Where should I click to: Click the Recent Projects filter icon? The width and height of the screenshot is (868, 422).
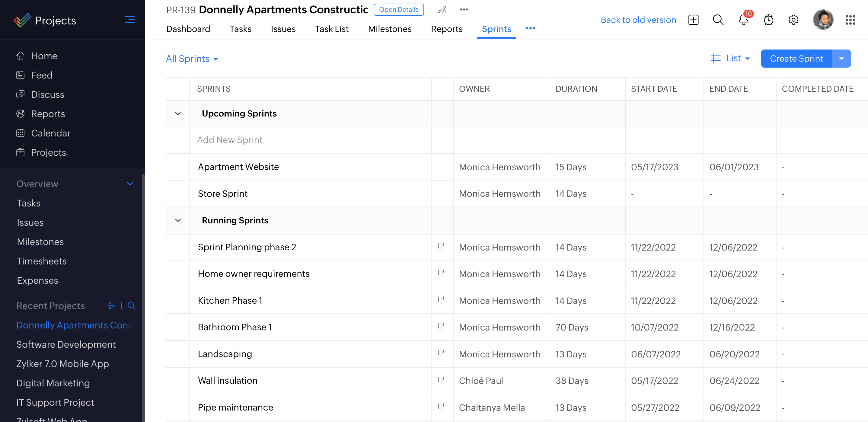(x=111, y=306)
